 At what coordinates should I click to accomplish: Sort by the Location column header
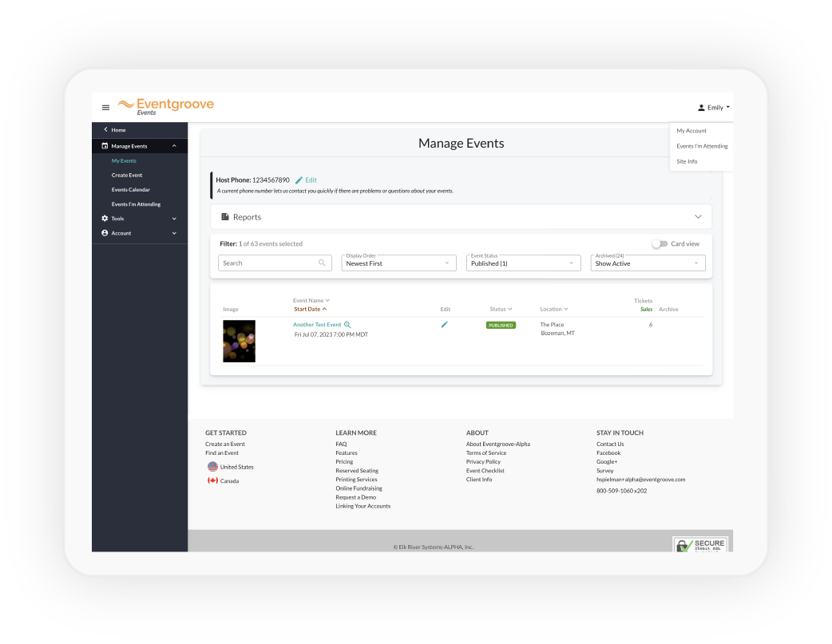click(554, 310)
